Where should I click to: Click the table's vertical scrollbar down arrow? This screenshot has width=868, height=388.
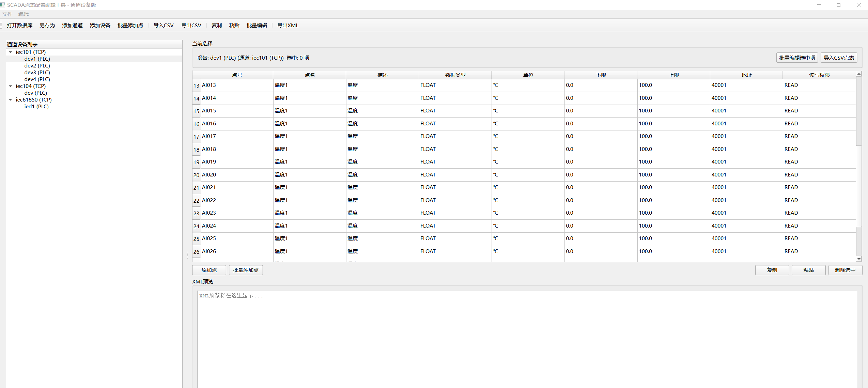(x=858, y=259)
